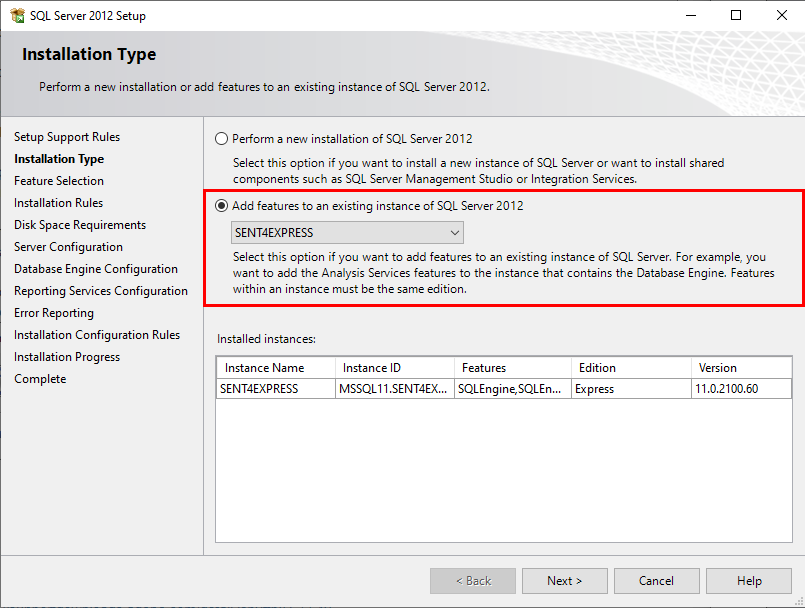Click the Cancel button
The image size is (805, 608).
tap(656, 580)
